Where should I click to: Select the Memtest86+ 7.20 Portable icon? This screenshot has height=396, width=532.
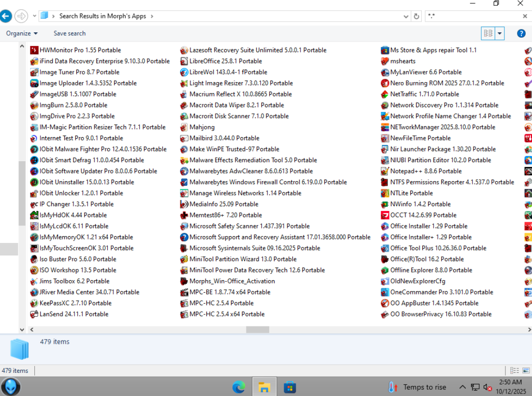(x=184, y=215)
